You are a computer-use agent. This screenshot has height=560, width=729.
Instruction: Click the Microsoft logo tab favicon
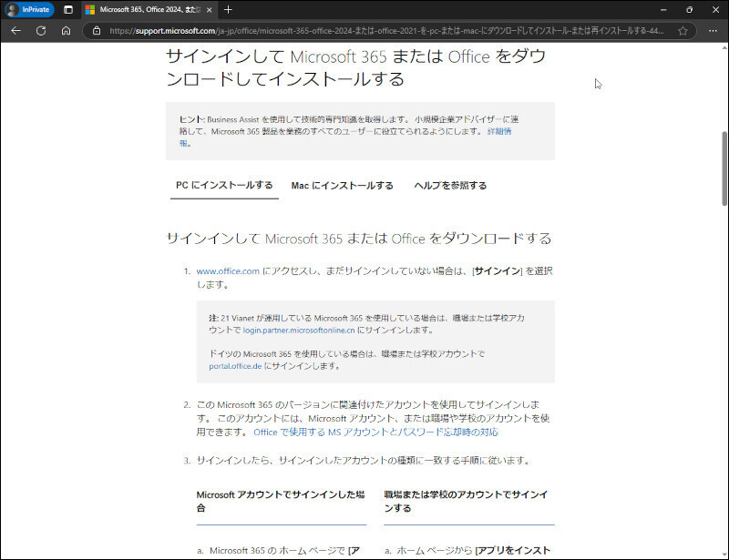(90, 10)
